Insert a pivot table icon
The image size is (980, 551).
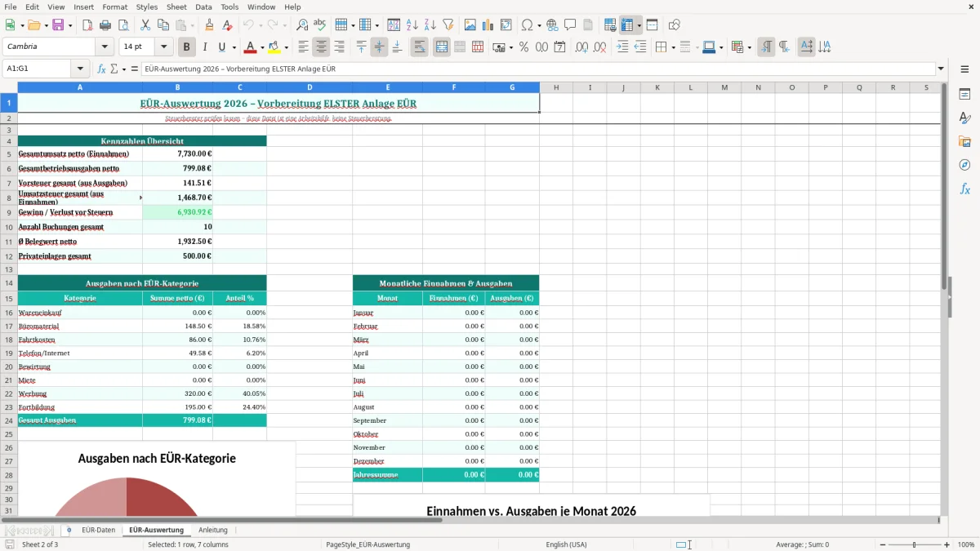(506, 25)
